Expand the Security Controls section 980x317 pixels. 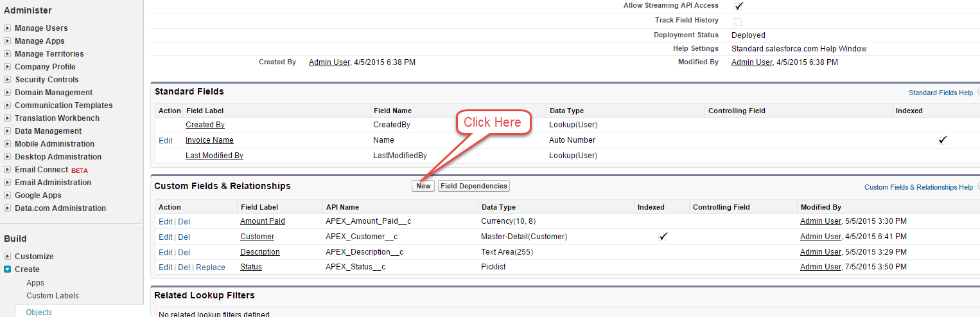8,80
